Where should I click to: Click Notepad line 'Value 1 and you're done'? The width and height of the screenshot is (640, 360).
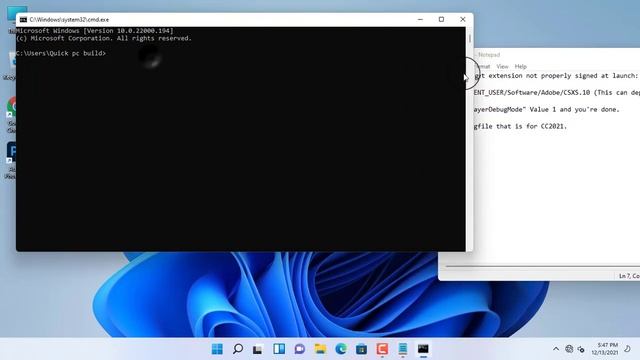coord(574,109)
